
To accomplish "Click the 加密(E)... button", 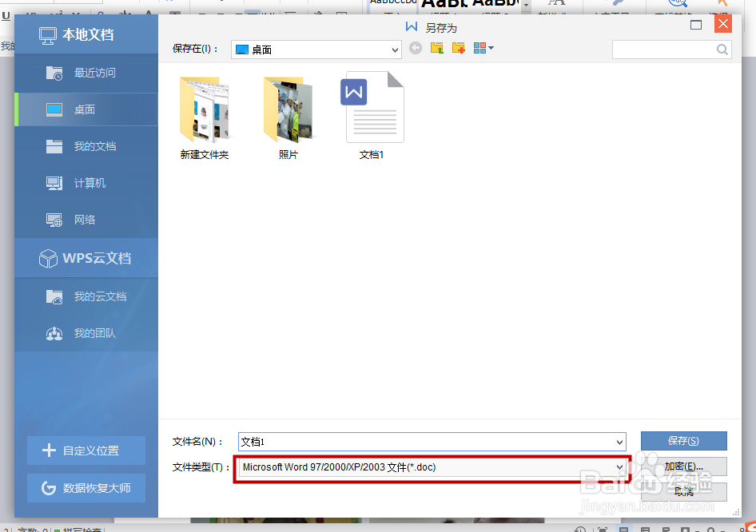I will click(x=684, y=466).
